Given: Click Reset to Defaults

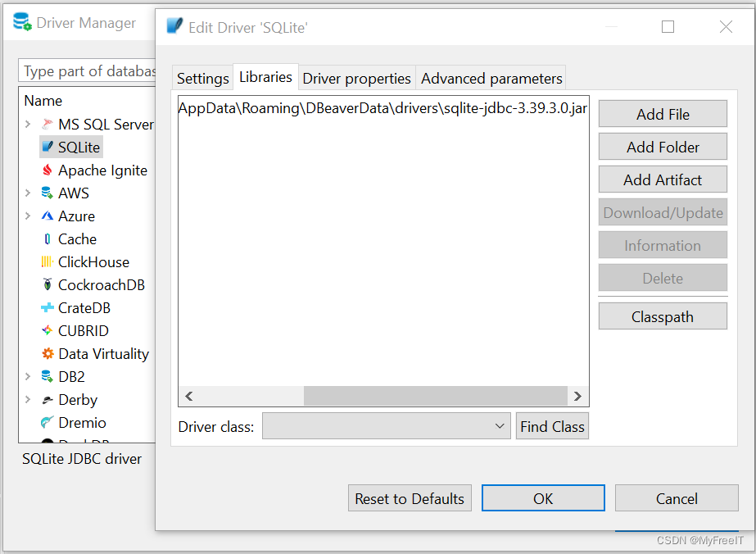Looking at the screenshot, I should (410, 498).
